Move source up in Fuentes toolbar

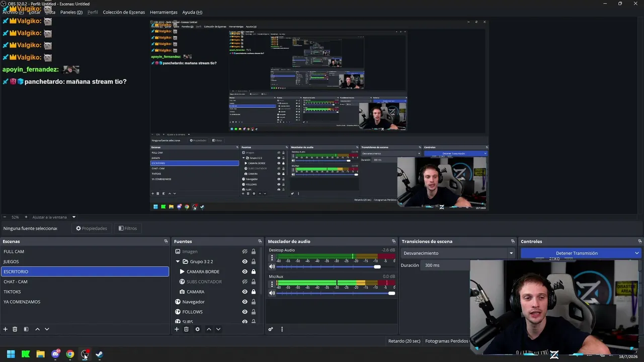(209, 329)
